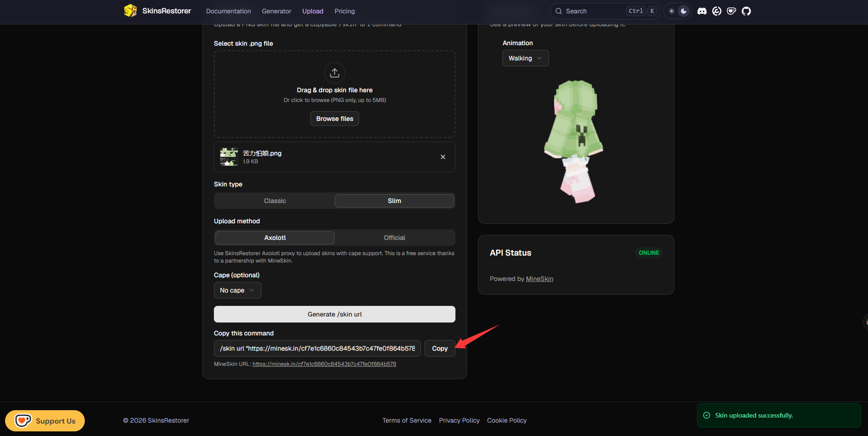Image resolution: width=868 pixels, height=436 pixels.
Task: Choose Axolotl upload method
Action: point(275,238)
